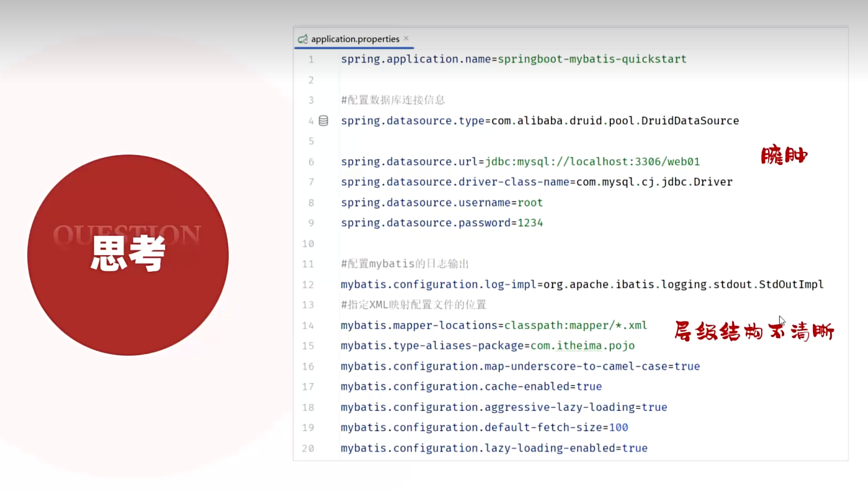Viewport: 868px width, 490px height.
Task: Click the com.itheima.pojo value
Action: (x=583, y=346)
